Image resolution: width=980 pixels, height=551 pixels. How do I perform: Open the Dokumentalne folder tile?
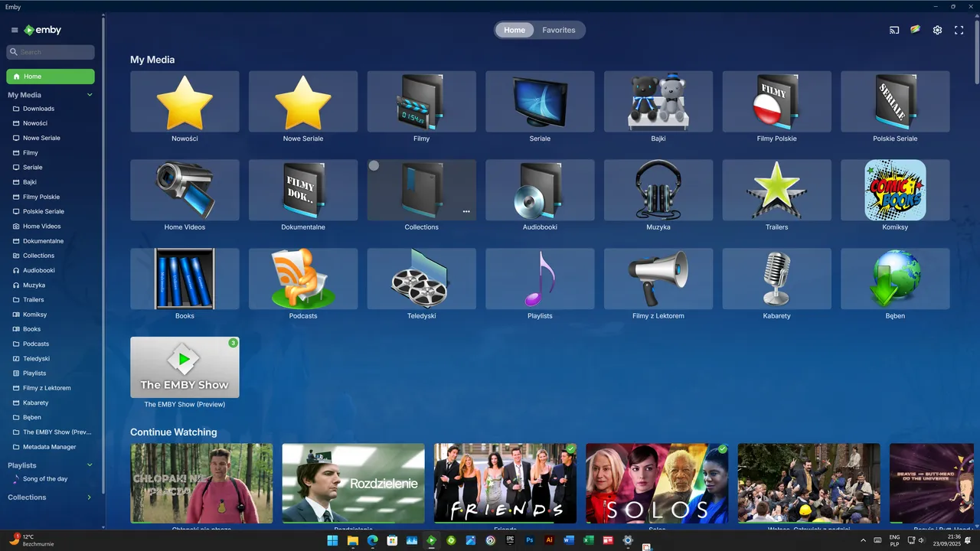click(303, 190)
